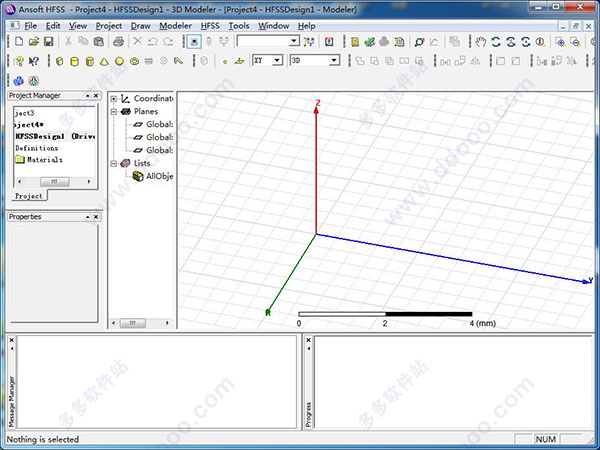This screenshot has height=450, width=600.
Task: Open the Window menu
Action: click(x=274, y=26)
